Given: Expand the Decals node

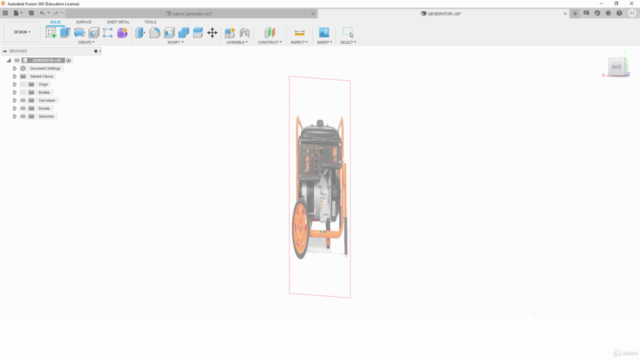Looking at the screenshot, I should click(x=15, y=109).
